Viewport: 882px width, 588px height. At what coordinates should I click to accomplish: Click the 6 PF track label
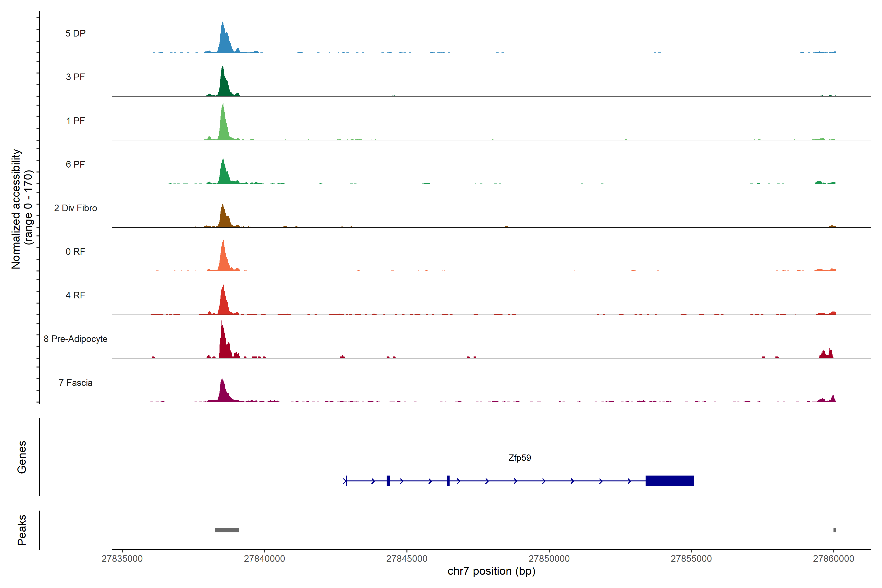pos(75,164)
